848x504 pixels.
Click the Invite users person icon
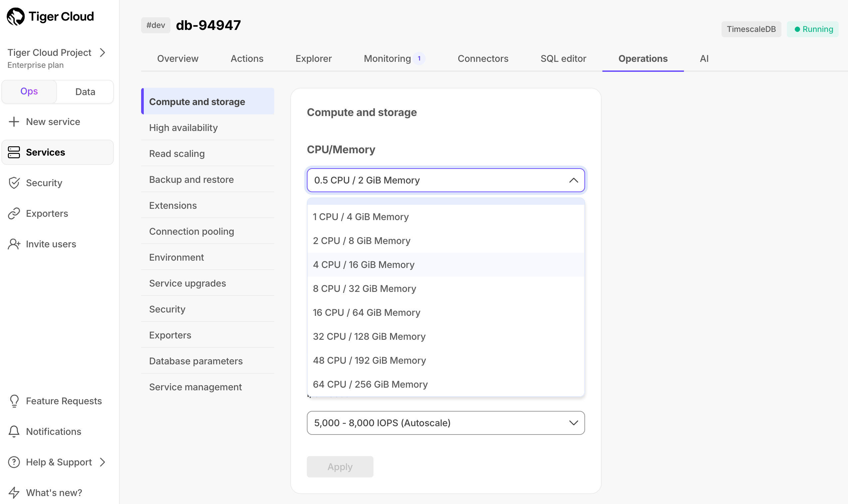click(x=14, y=244)
